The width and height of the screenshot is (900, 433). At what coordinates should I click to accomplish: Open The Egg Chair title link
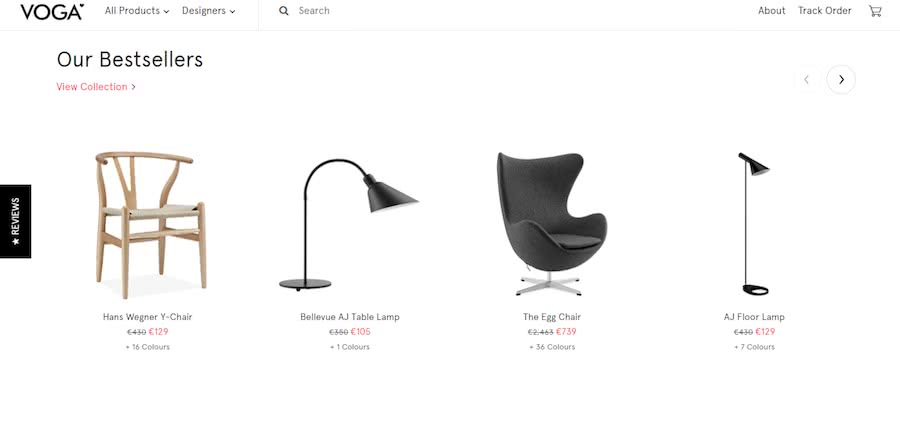552,317
